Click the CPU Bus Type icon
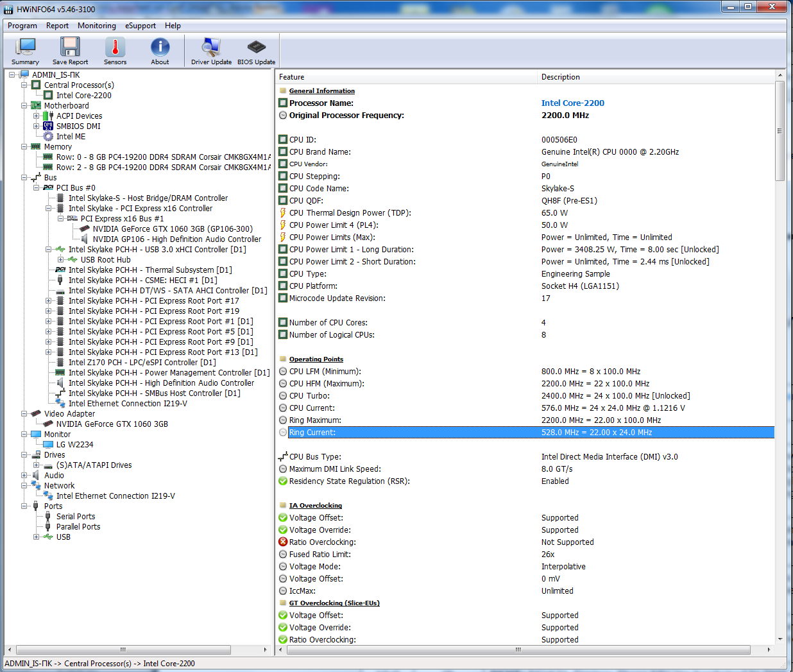Image resolution: width=793 pixels, height=672 pixels. click(x=283, y=457)
